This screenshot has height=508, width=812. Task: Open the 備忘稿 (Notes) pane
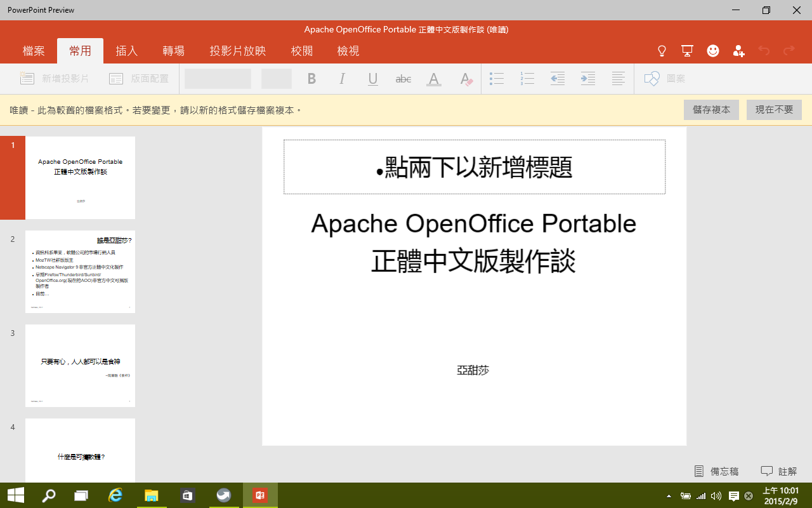point(716,471)
